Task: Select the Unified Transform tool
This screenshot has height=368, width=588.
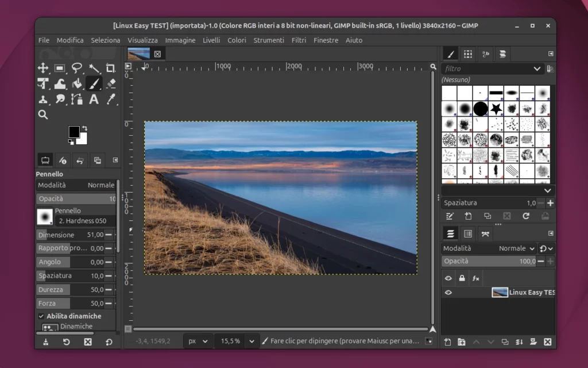Action: (x=43, y=84)
